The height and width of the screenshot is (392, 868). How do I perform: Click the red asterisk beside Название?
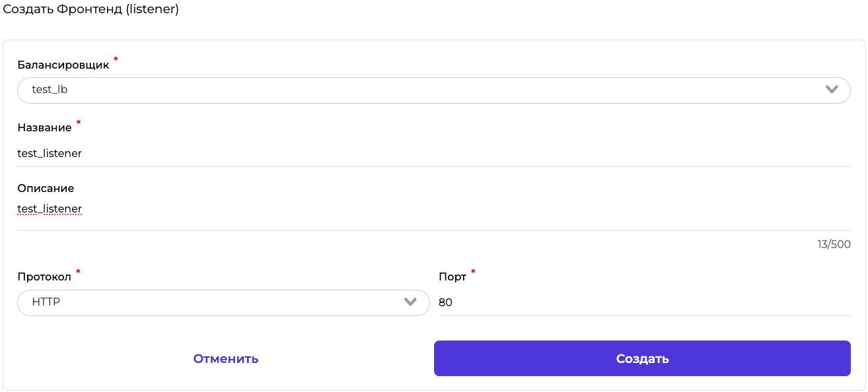click(x=79, y=123)
